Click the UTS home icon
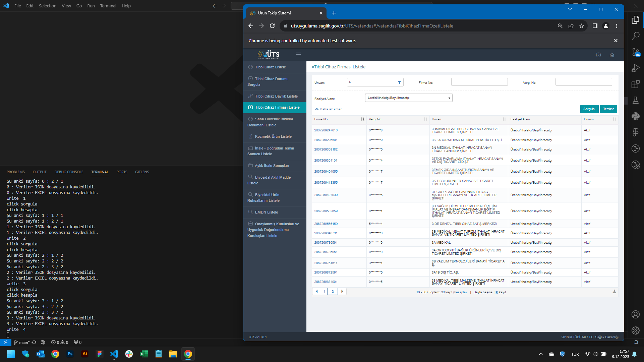Viewport: 644px width, 362px height. tap(612, 55)
